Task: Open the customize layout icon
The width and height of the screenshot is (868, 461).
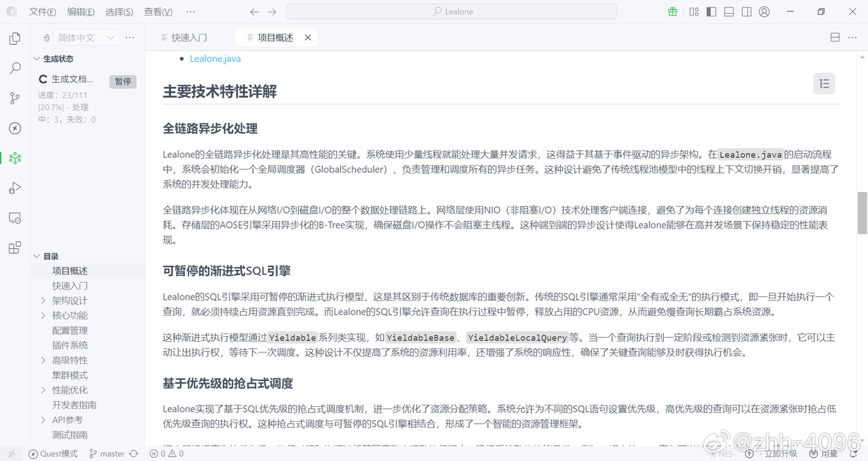Action: pos(694,12)
